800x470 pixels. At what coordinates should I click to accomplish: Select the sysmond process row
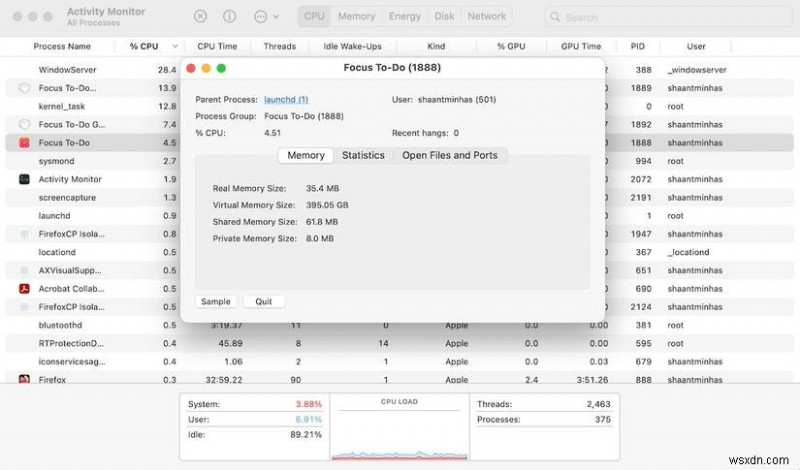pyautogui.click(x=399, y=161)
